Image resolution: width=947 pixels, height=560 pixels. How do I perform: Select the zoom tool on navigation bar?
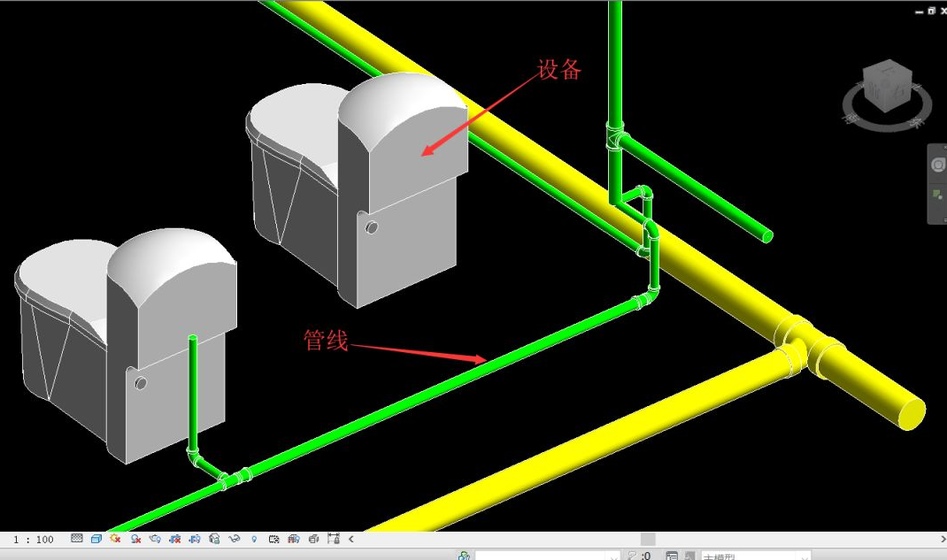tap(938, 195)
